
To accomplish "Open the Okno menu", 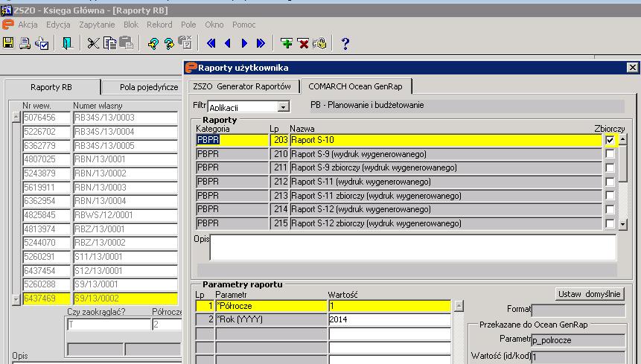I will pos(214,25).
